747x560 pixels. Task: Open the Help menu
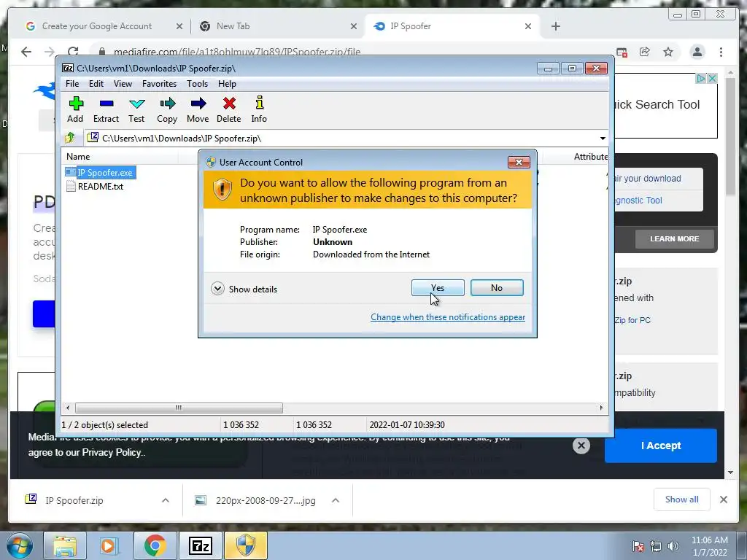[228, 84]
